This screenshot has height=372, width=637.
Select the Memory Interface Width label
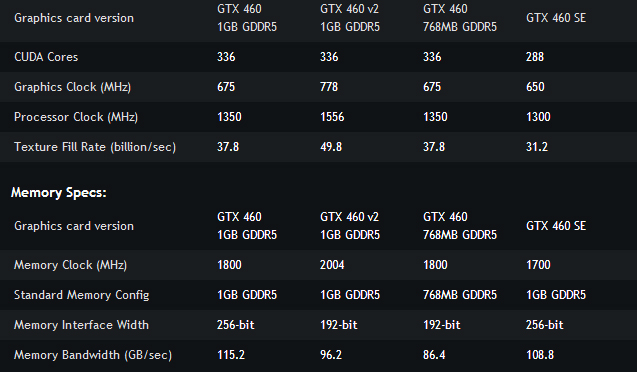[x=81, y=325]
